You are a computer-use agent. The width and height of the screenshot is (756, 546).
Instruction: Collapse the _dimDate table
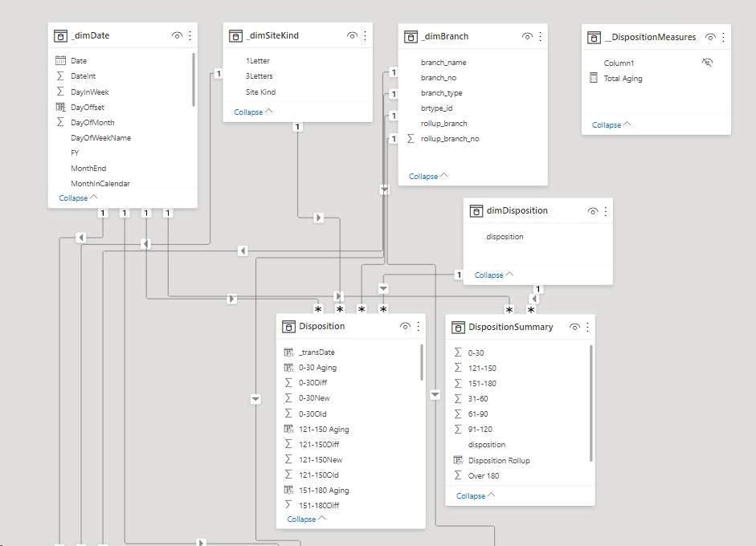(78, 198)
